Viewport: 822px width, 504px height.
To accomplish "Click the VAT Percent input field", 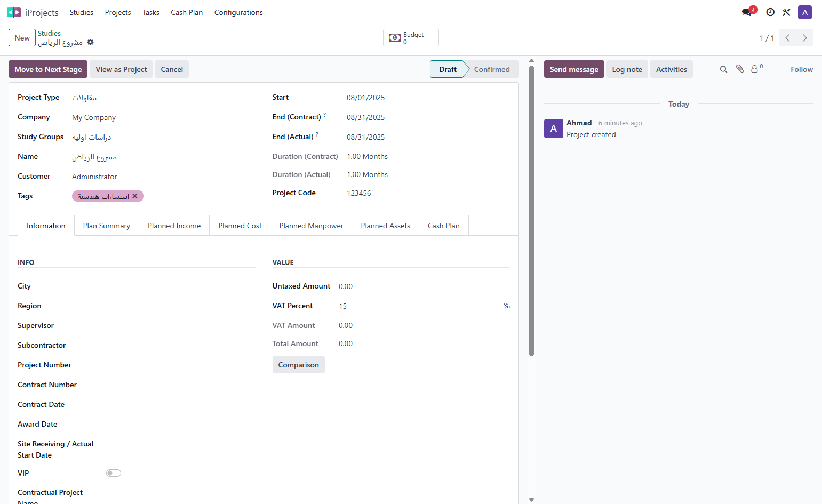I will 420,306.
